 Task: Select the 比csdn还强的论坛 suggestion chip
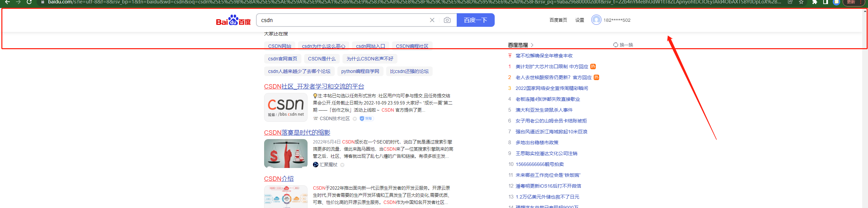[409, 71]
